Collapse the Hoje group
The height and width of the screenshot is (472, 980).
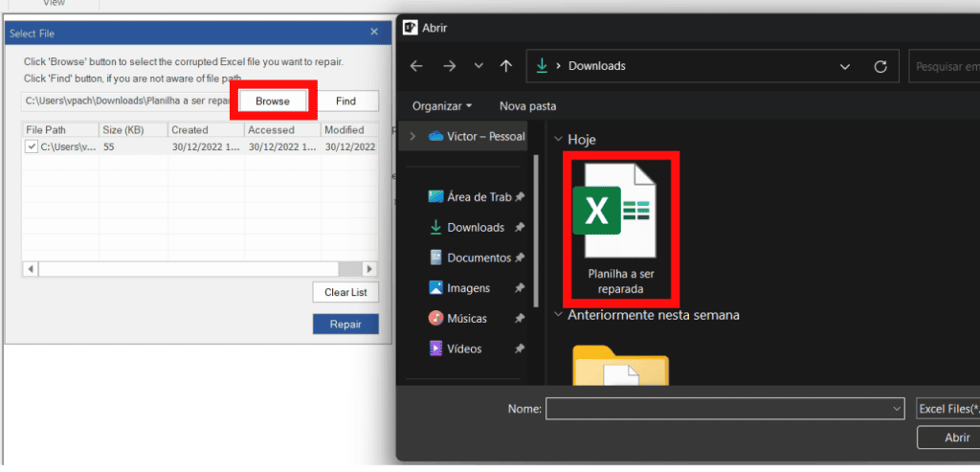[x=558, y=140]
